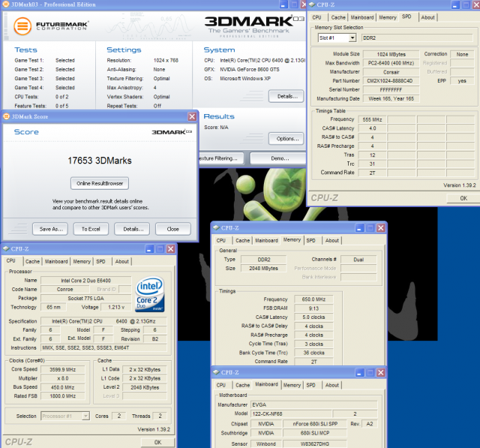Click the CPU-Z title icon in SPD window

click(312, 5)
